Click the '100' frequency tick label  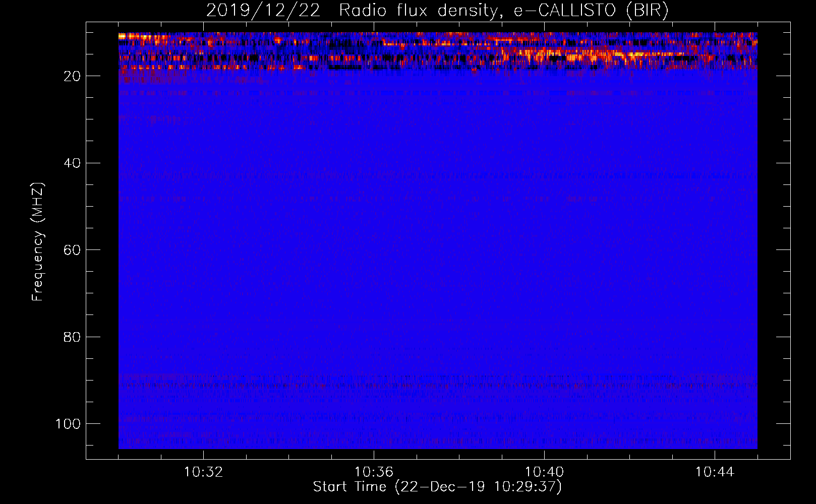[x=68, y=424]
